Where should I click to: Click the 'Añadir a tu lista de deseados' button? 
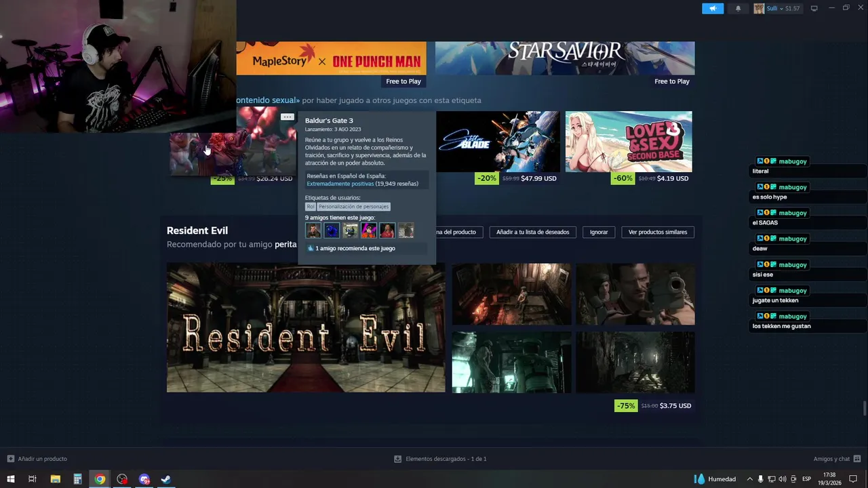pyautogui.click(x=533, y=232)
